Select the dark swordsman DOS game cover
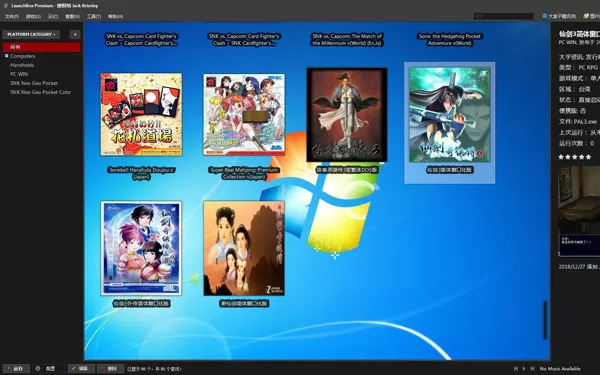This screenshot has width=600, height=375. coord(347,115)
